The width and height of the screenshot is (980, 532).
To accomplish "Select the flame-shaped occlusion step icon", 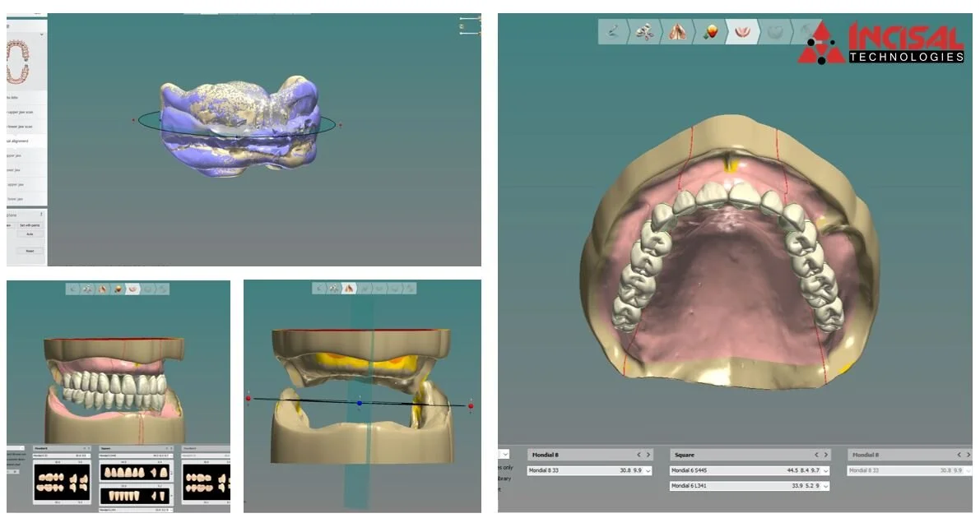I will pyautogui.click(x=676, y=35).
